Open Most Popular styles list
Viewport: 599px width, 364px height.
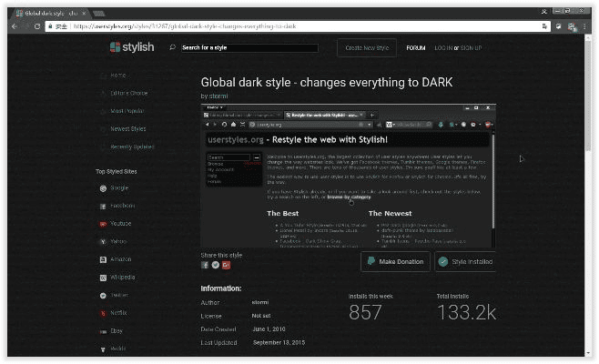point(127,111)
